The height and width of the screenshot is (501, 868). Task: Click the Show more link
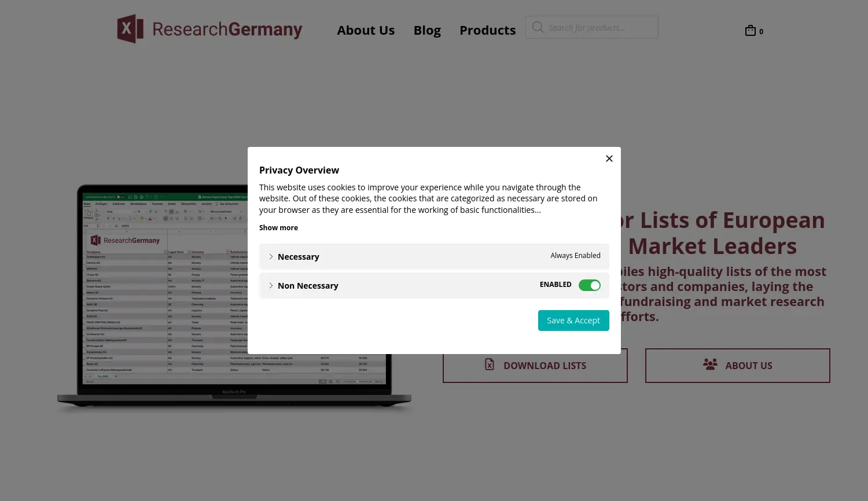coord(278,227)
